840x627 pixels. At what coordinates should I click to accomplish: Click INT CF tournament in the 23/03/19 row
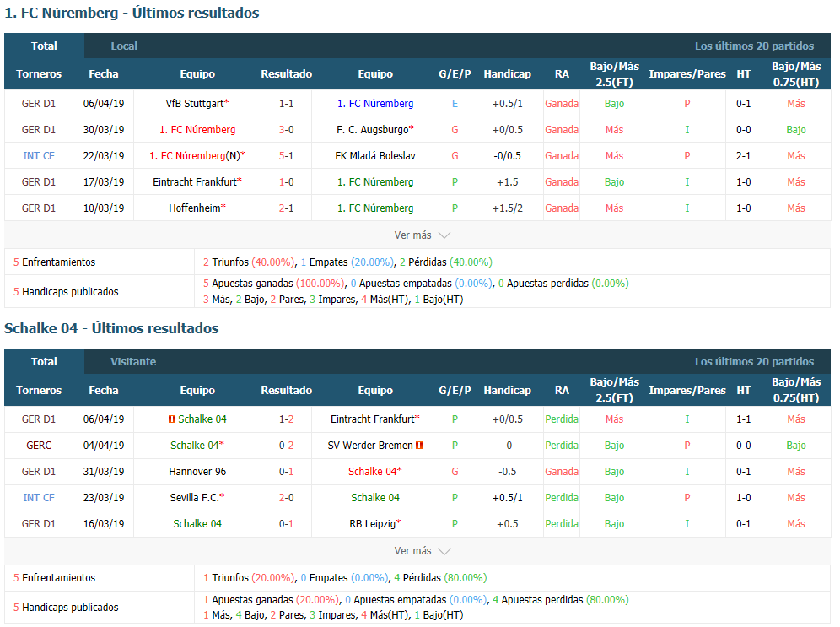pos(39,498)
